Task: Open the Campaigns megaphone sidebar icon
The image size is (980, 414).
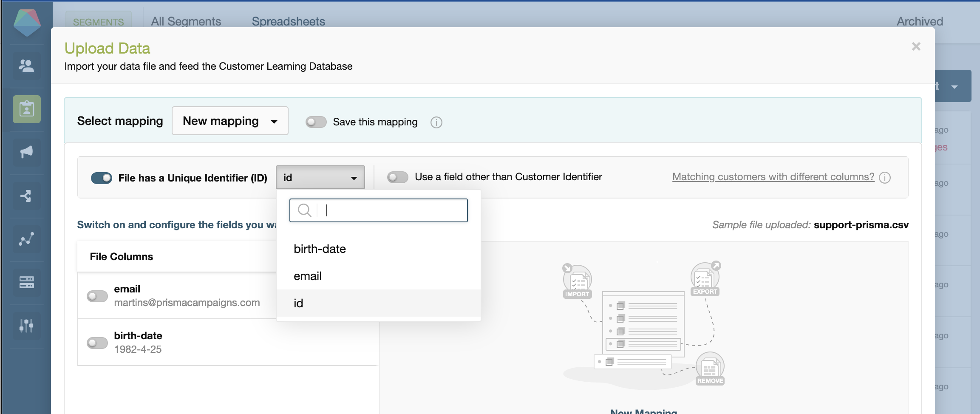Action: 27,153
